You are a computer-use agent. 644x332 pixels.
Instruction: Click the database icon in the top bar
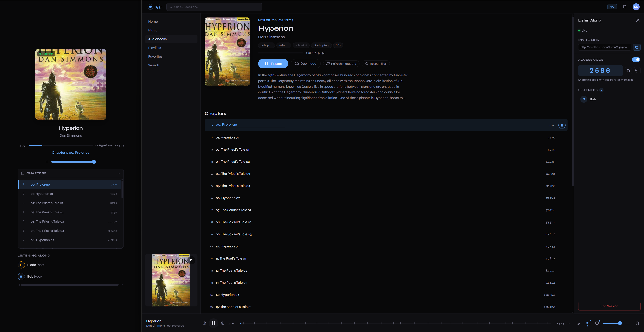(x=625, y=7)
